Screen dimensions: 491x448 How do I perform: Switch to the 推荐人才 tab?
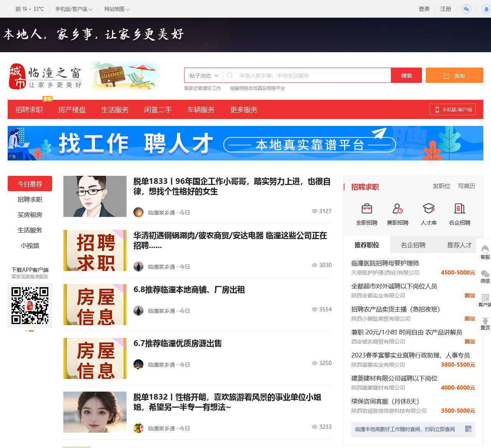coord(459,245)
